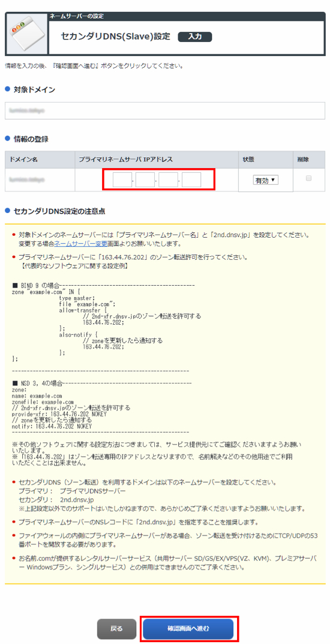Viewport: 330px width, 644px height.
Task: Click the blue bullet beside 対象ドメイン
Action: click(x=7, y=89)
